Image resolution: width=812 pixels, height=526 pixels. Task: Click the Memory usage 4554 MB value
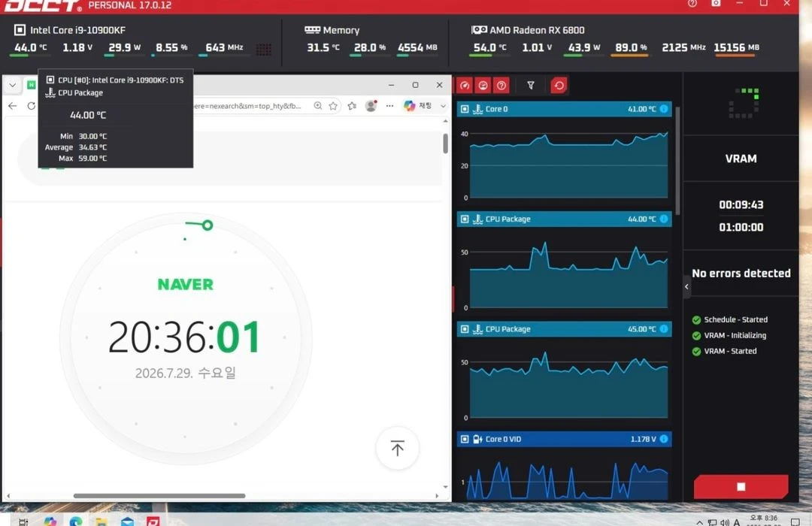click(x=417, y=47)
